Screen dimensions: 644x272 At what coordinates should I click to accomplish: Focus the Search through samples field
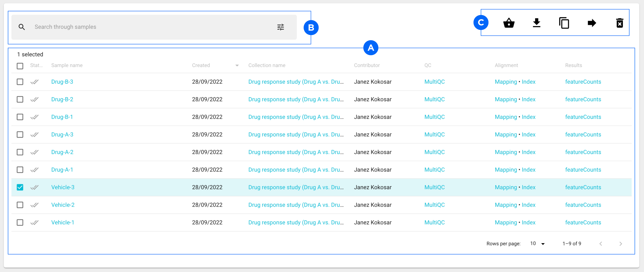154,27
